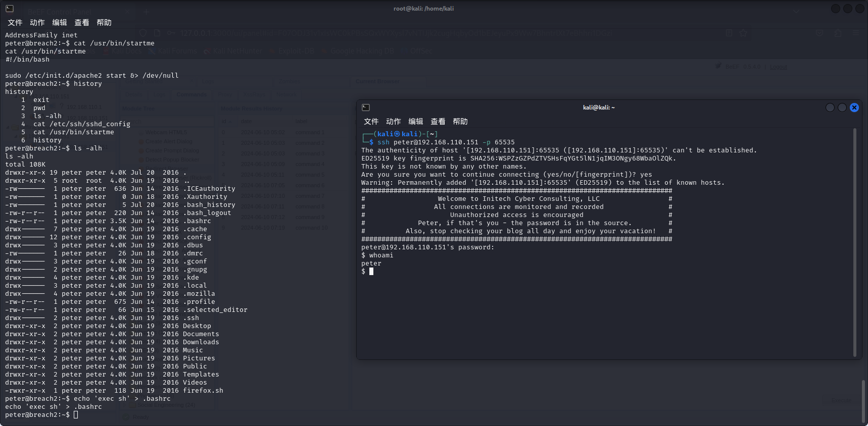Image resolution: width=868 pixels, height=426 pixels.
Task: Click '.profile' file in the listing
Action: (199, 302)
